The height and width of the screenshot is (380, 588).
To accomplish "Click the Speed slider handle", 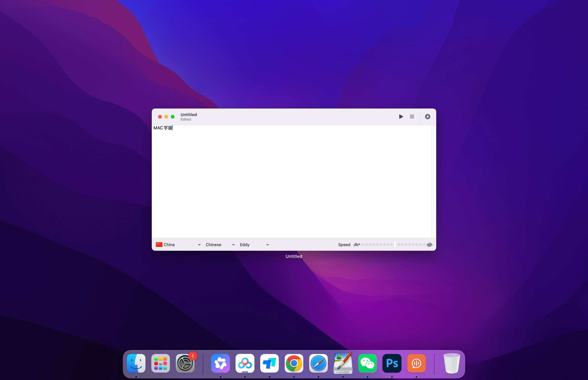I will (395, 244).
